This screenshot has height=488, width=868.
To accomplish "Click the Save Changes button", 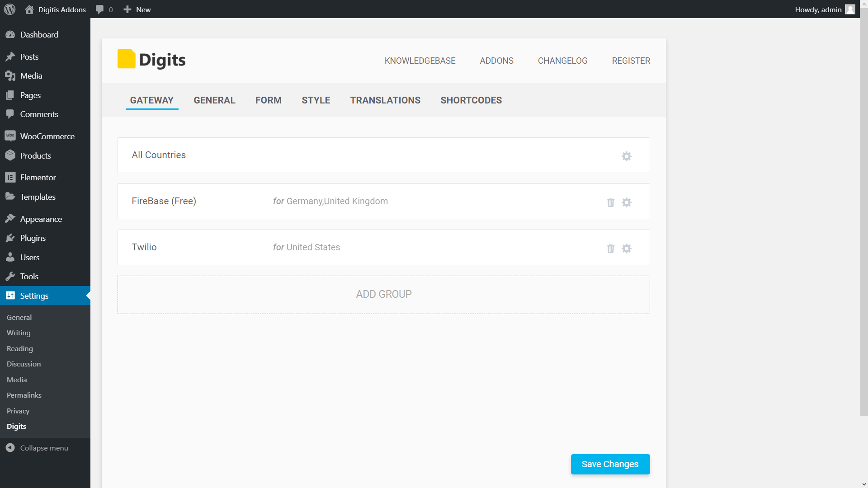I will pyautogui.click(x=610, y=464).
